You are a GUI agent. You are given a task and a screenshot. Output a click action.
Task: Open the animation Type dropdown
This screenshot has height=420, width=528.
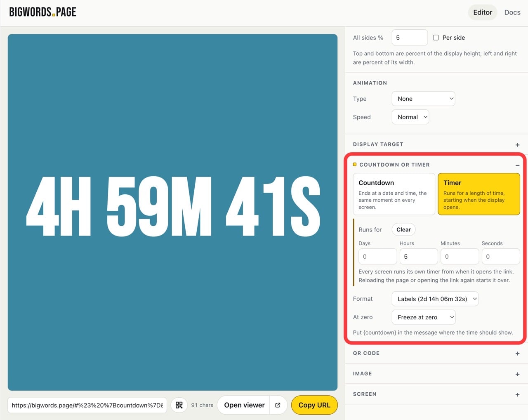423,99
